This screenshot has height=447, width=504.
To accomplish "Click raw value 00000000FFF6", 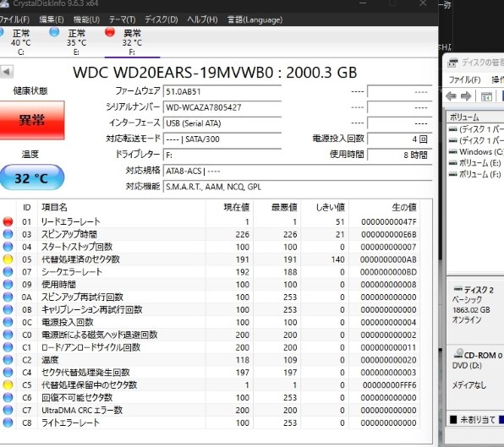I will 389,384.
